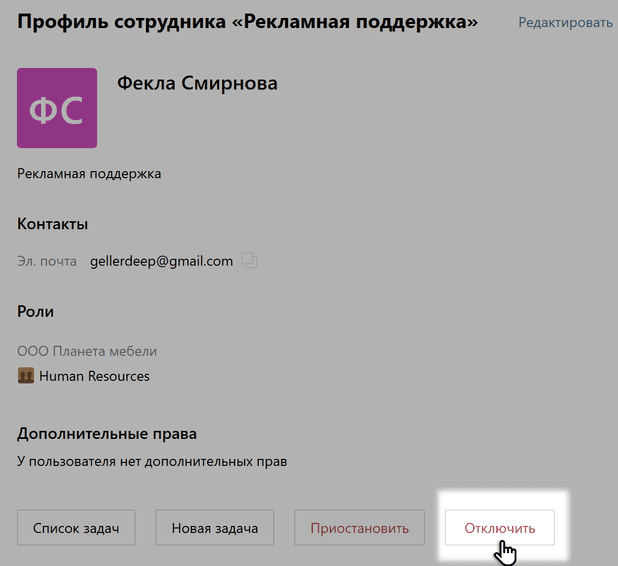The image size is (618, 566).
Task: Open the ФС avatar thumbnail
Action: (x=57, y=108)
